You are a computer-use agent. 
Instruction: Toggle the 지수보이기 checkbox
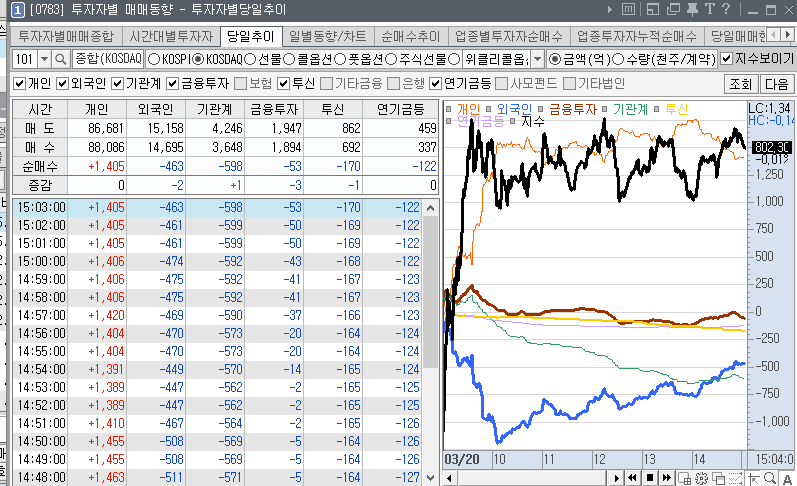(727, 59)
